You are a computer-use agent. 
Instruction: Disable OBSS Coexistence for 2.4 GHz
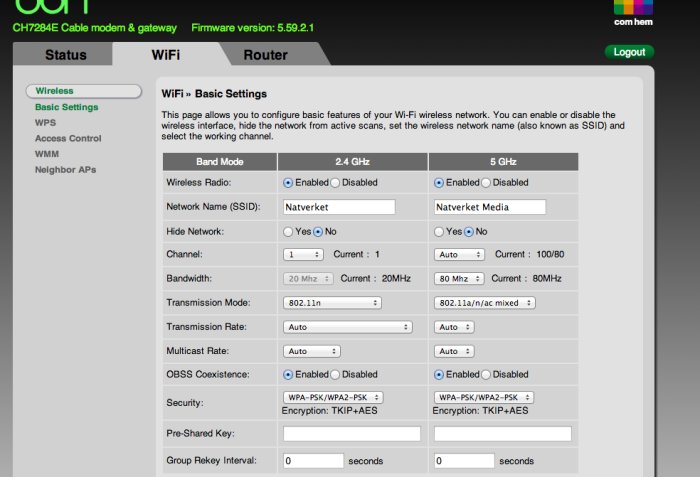[x=335, y=375]
